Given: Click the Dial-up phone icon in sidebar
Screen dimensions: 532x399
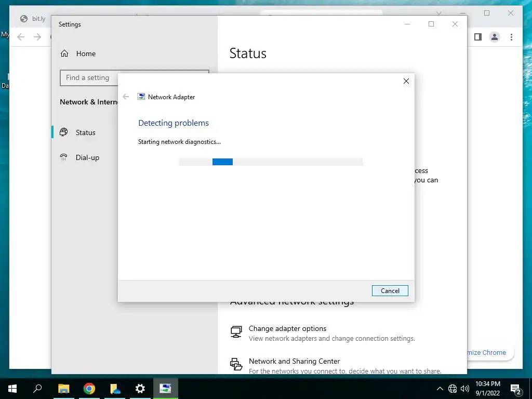Looking at the screenshot, I should point(64,157).
